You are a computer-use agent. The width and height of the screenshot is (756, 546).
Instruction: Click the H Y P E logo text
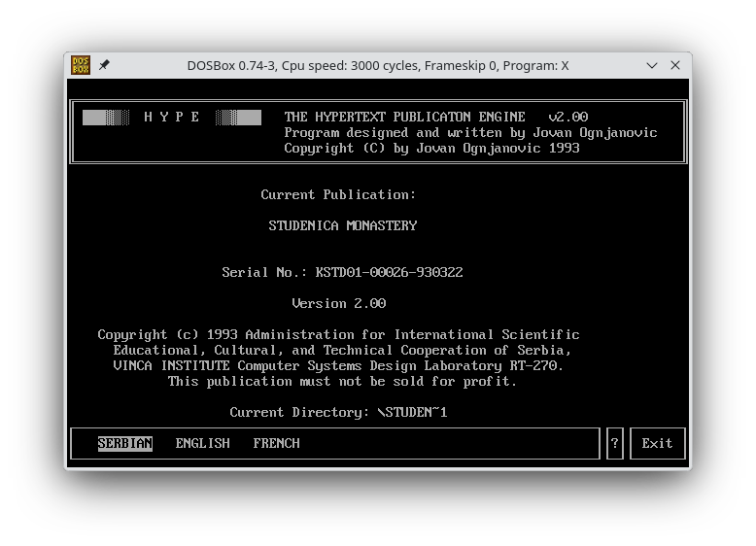(x=172, y=117)
